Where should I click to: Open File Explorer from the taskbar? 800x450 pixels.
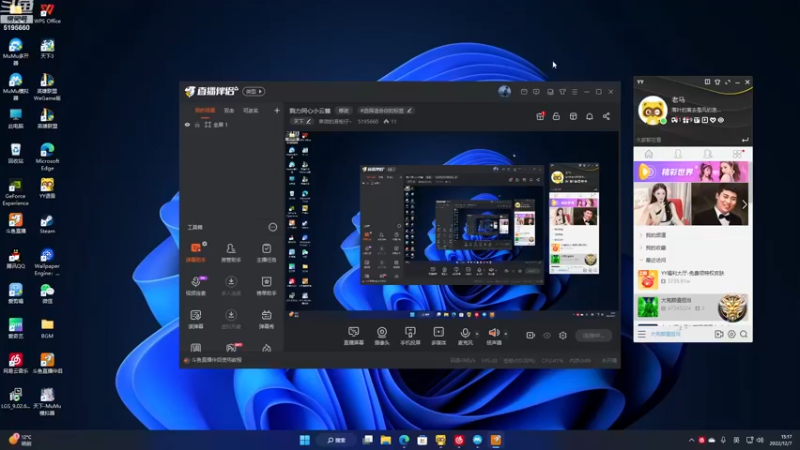pyautogui.click(x=385, y=440)
